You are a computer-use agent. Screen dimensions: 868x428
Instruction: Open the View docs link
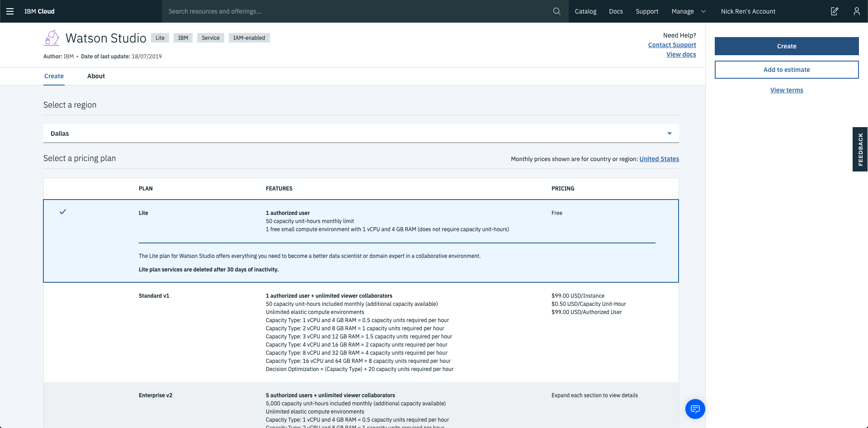681,54
